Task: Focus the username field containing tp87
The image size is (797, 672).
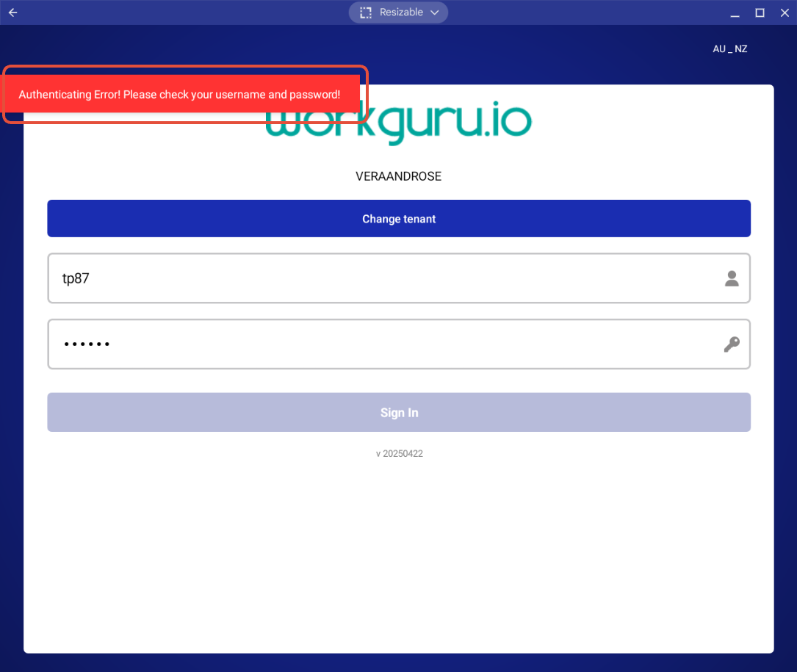Action: pos(398,278)
